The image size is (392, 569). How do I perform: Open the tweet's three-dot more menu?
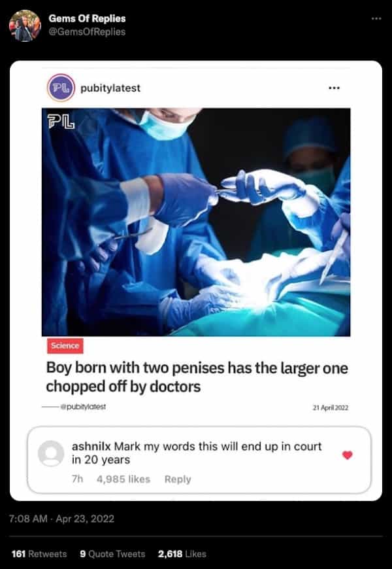click(x=376, y=18)
